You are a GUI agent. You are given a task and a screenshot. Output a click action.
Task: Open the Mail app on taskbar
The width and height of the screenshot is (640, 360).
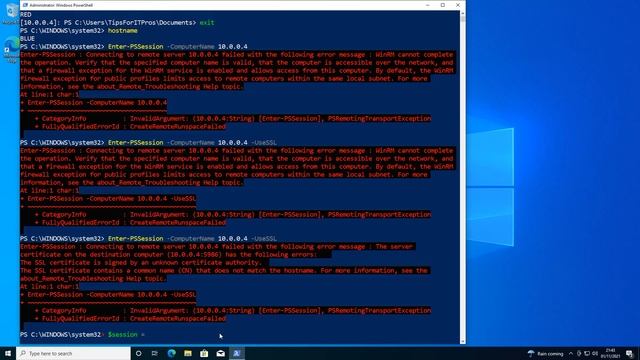point(220,353)
